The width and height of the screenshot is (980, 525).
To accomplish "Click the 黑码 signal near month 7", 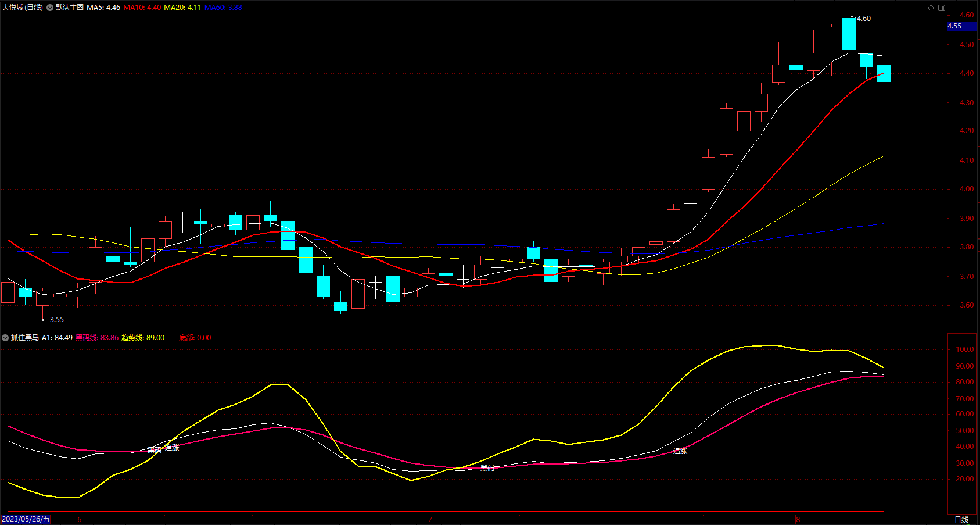I will (x=487, y=467).
